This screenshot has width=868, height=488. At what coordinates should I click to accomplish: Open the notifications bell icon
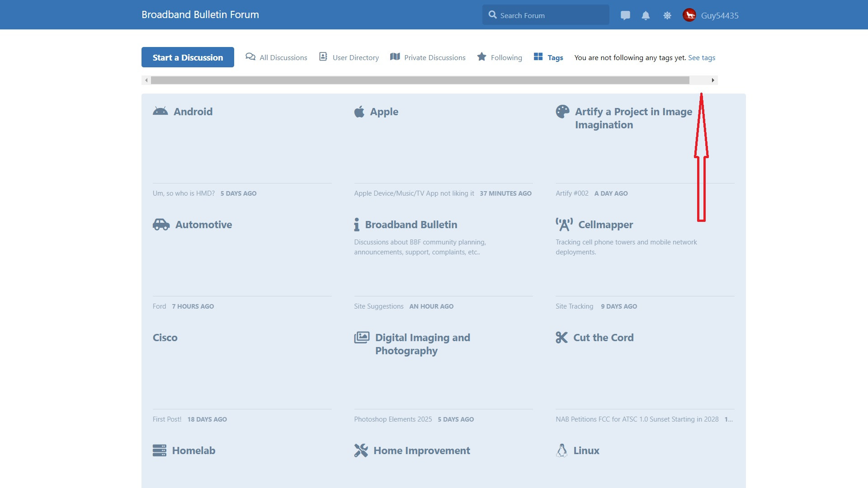tap(646, 15)
